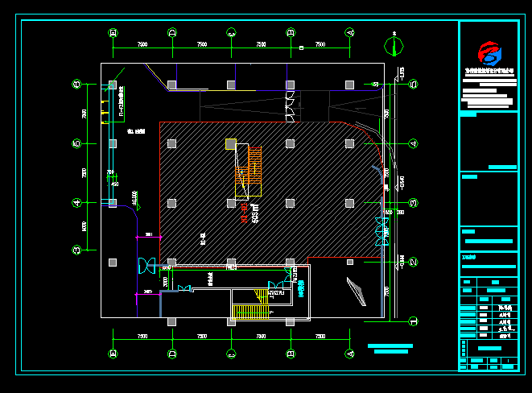Viewport: 532px width, 393px height.
Task: Click the yellow staircase at bottom
Action: pyautogui.click(x=250, y=312)
